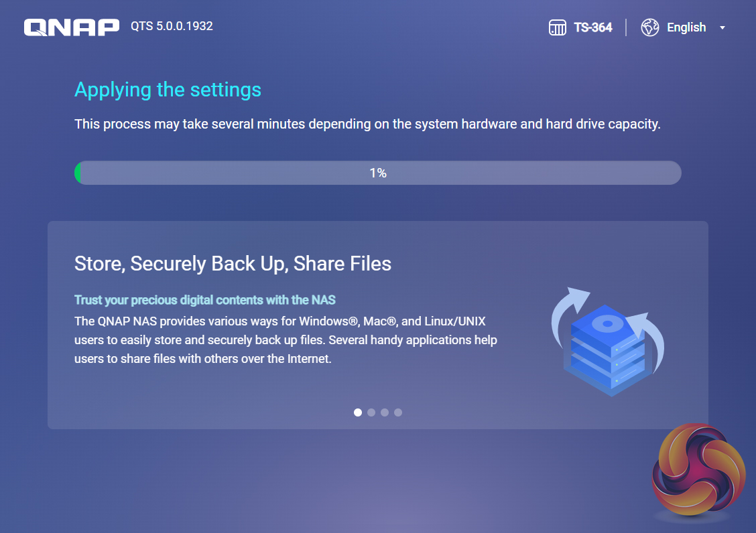Click "Trust your precious digital contents" subheading
This screenshot has height=533, width=756.
click(204, 299)
